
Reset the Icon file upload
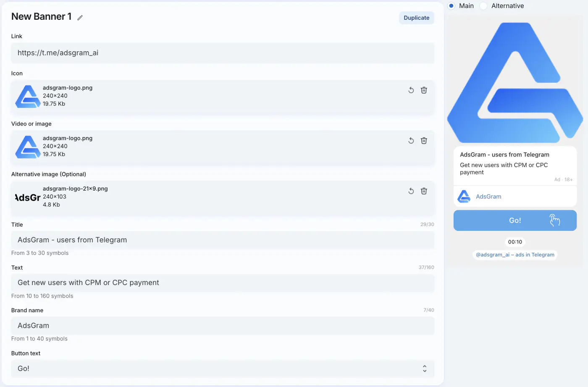(411, 90)
